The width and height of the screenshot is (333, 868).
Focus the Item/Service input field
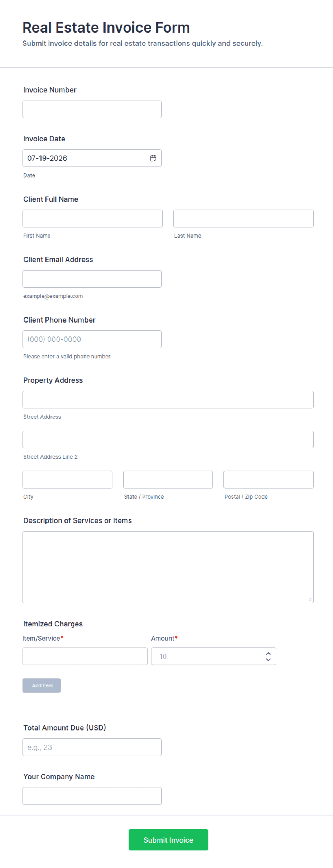(x=85, y=656)
